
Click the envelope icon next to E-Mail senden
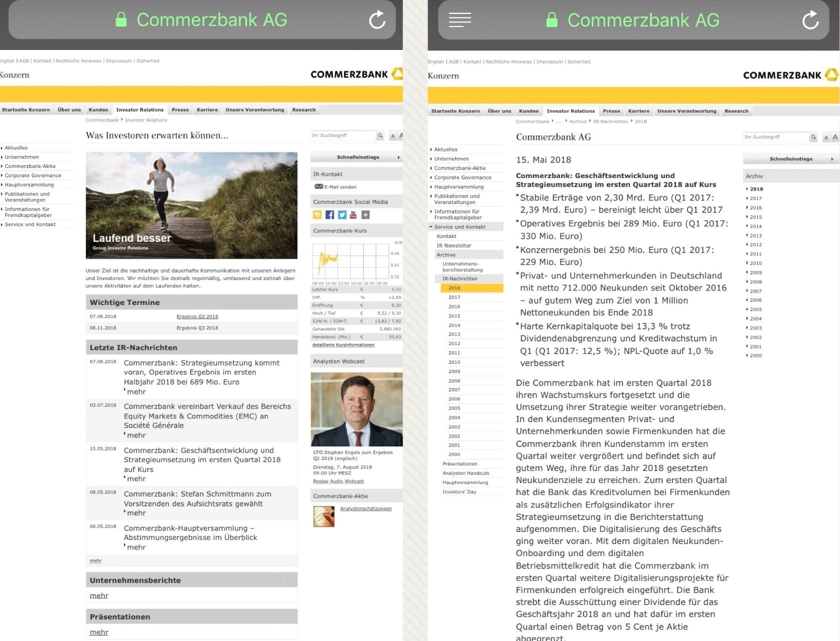click(318, 186)
